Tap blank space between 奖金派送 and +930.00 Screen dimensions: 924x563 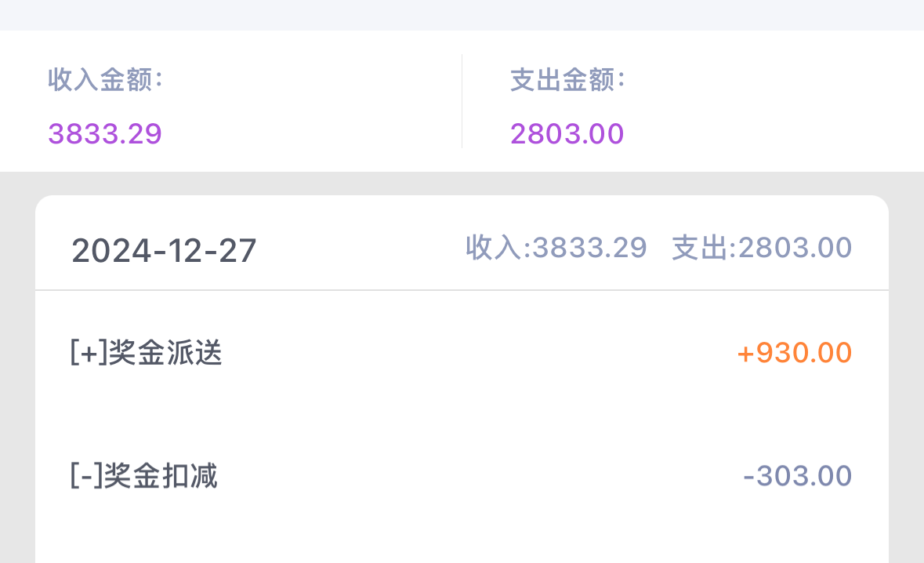click(x=478, y=353)
